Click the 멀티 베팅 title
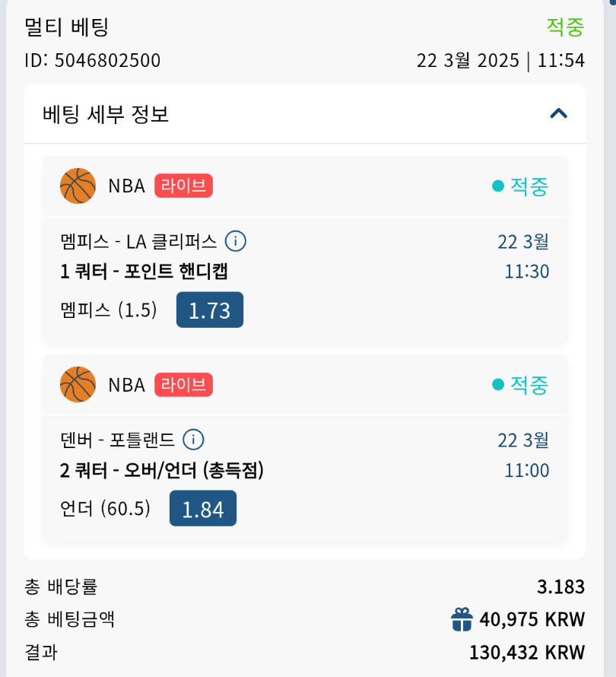The height and width of the screenshot is (677, 616). [x=67, y=27]
